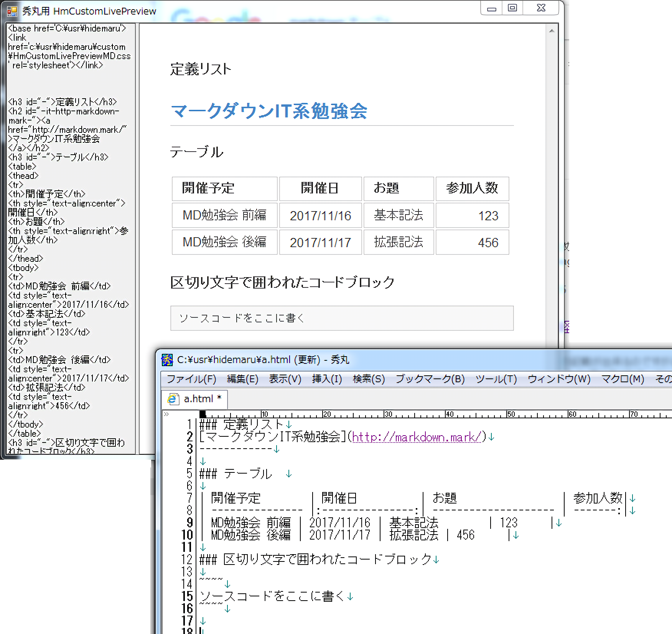Image resolution: width=672 pixels, height=634 pixels.
Task: Close the HmCustomLivePreview window
Action: 541,8
